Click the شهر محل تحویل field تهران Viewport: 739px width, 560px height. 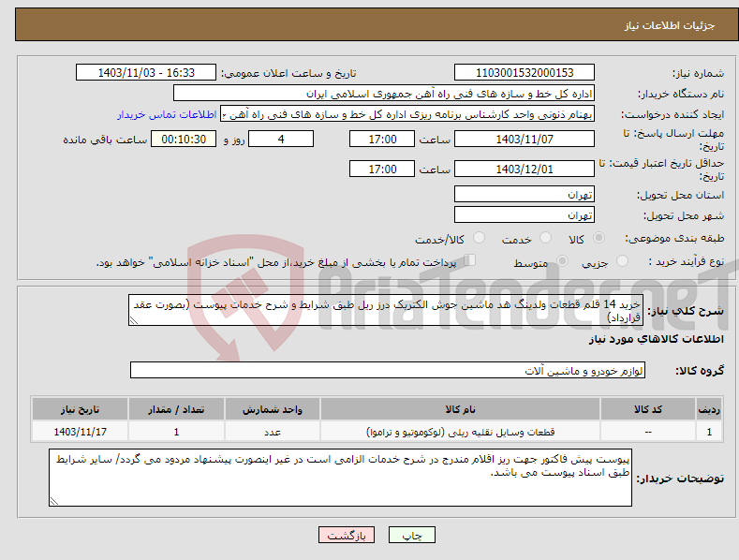[x=525, y=215]
